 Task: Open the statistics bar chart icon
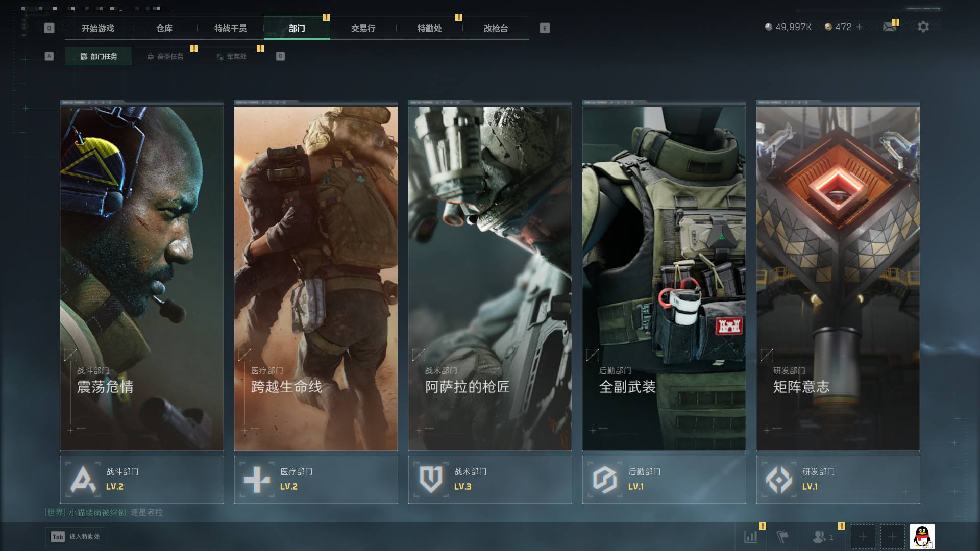(750, 536)
